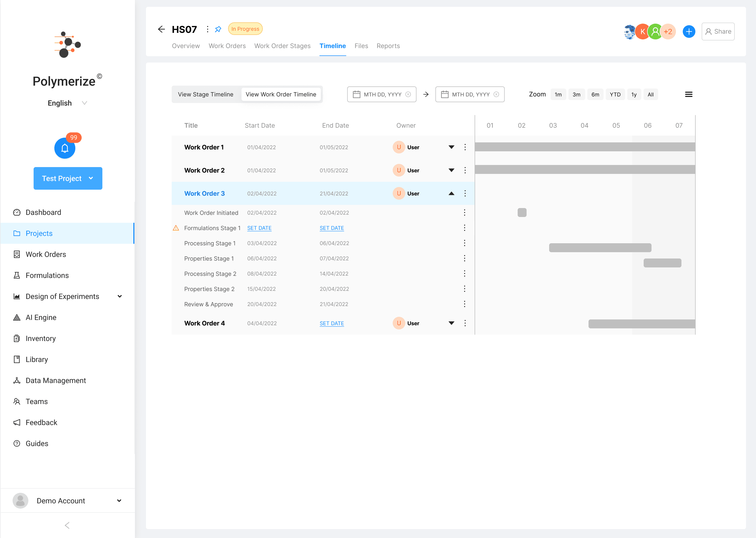Switch to the Work Order Stages tab
756x538 pixels.
tap(282, 46)
